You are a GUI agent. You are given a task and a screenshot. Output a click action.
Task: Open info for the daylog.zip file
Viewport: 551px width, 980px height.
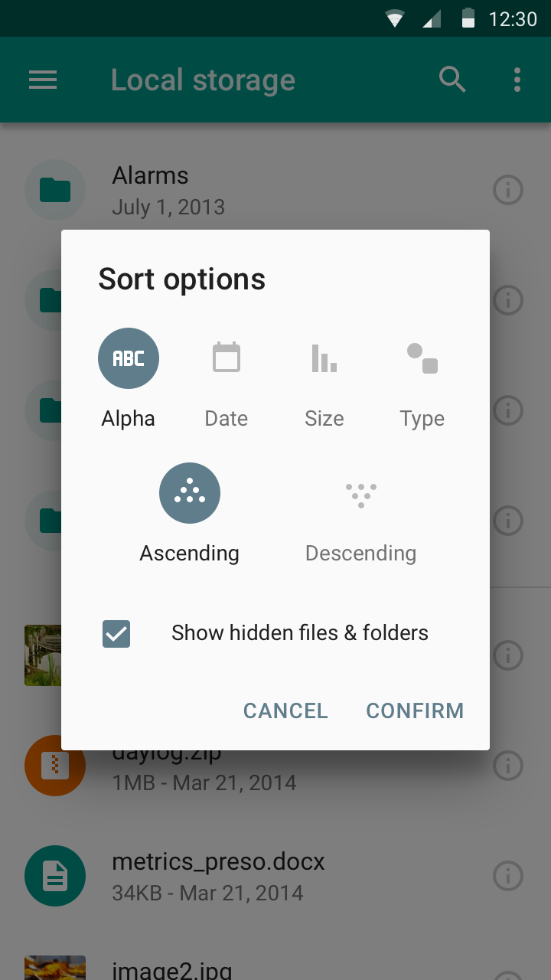pyautogui.click(x=508, y=765)
